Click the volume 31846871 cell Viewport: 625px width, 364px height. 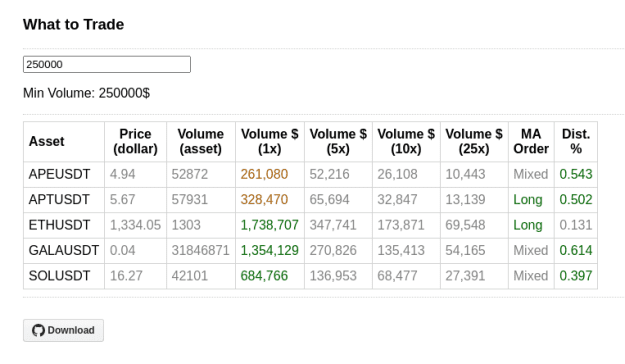pos(201,251)
